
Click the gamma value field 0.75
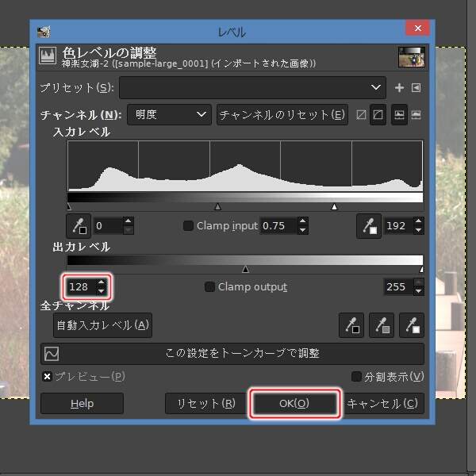pyautogui.click(x=278, y=226)
